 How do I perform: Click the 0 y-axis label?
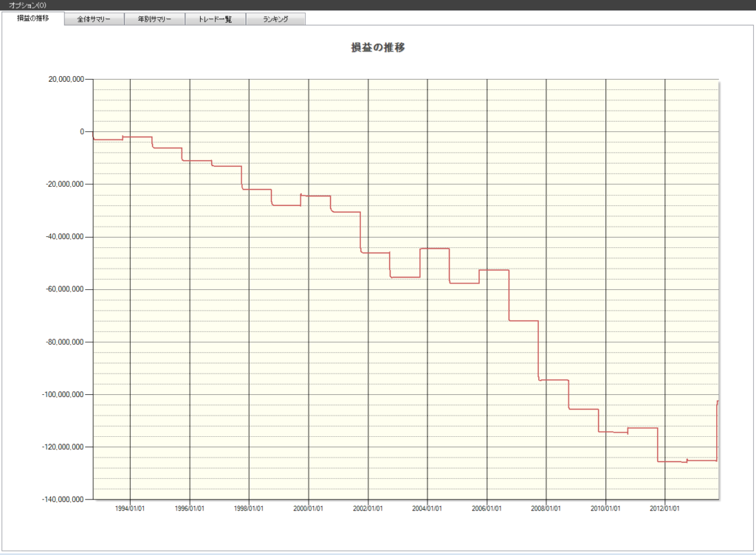click(82, 131)
